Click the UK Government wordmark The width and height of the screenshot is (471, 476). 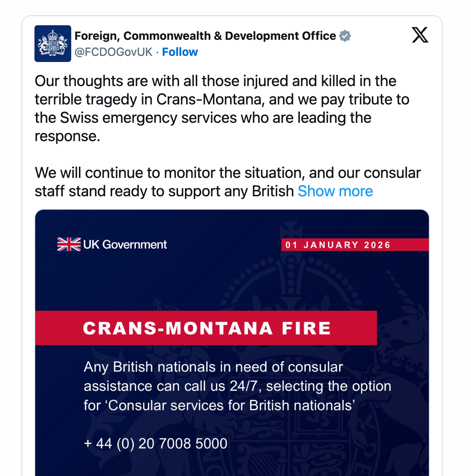[125, 245]
